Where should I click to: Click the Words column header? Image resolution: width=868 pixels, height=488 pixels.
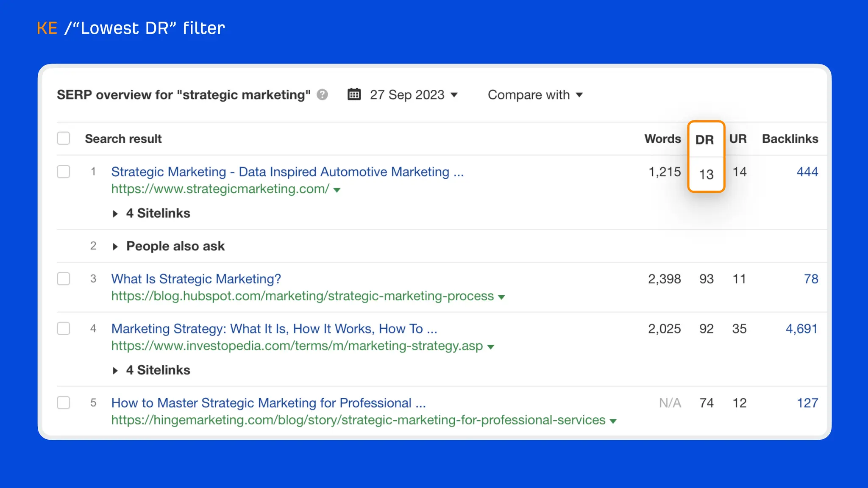662,139
